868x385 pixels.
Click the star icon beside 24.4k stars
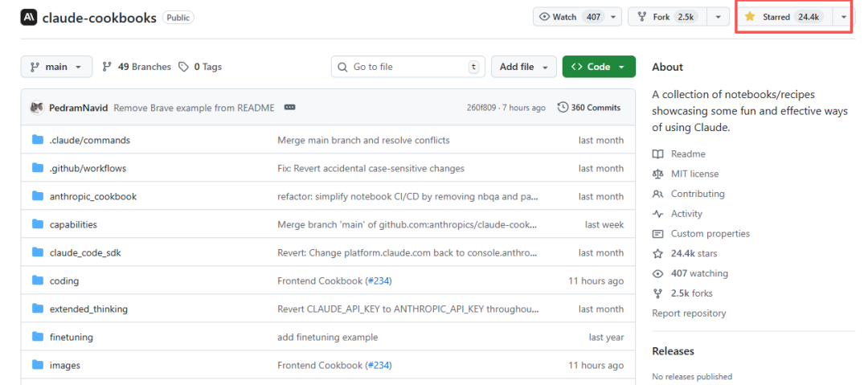pos(657,254)
